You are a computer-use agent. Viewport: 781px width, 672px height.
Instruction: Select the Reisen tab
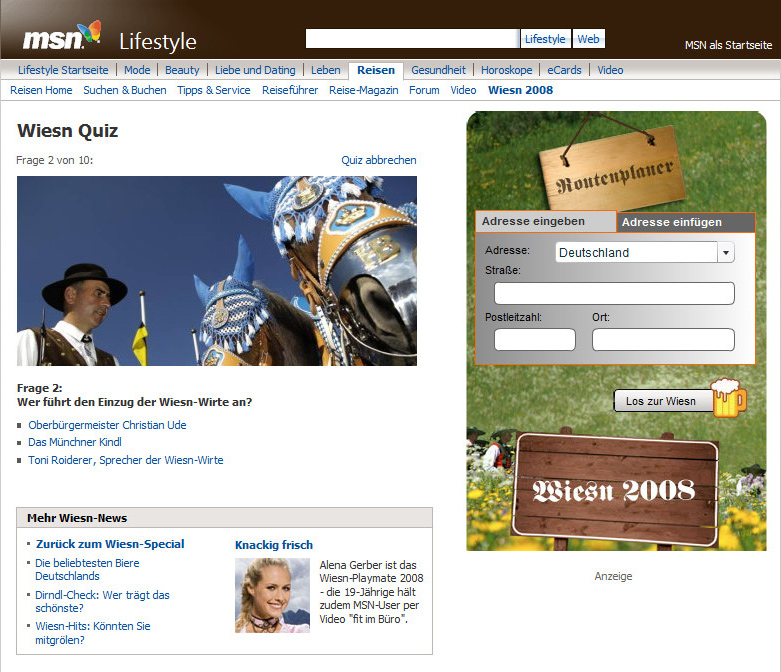pos(376,70)
